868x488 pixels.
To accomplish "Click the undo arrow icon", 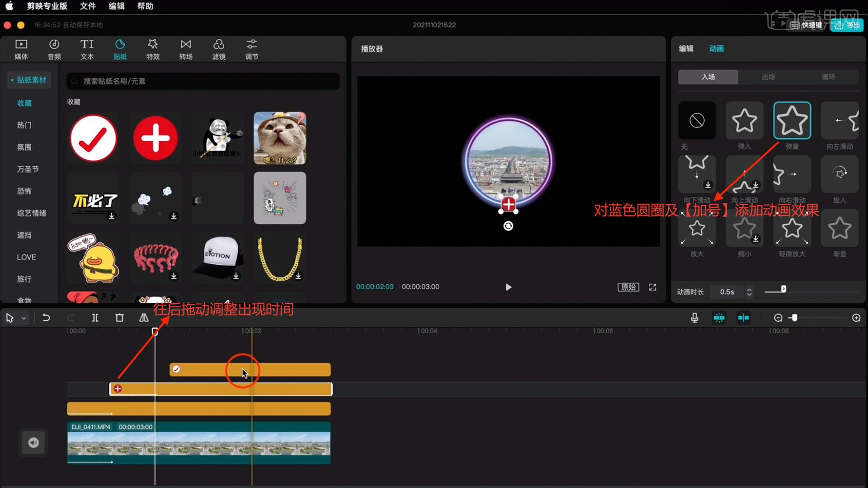I will (x=46, y=318).
